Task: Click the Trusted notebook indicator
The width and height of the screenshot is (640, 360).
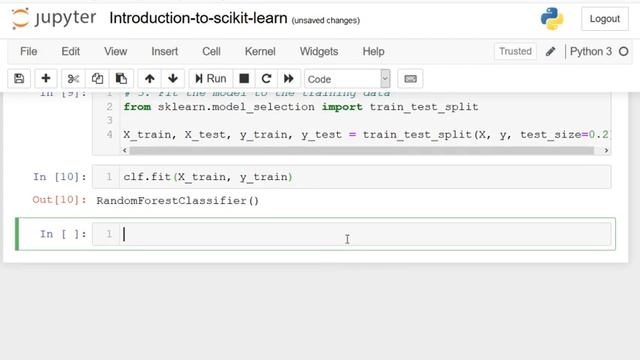Action: tap(515, 51)
